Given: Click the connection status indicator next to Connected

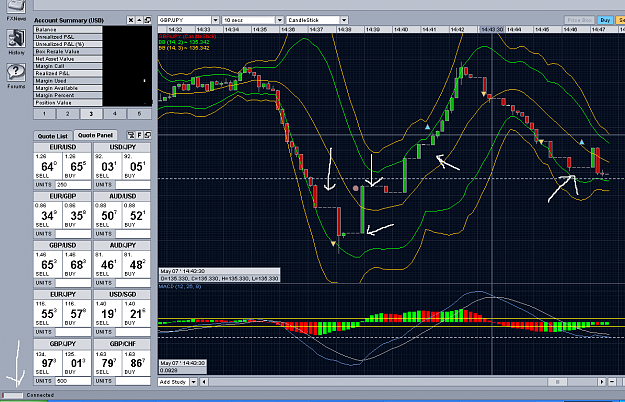Looking at the screenshot, I should coord(12,395).
